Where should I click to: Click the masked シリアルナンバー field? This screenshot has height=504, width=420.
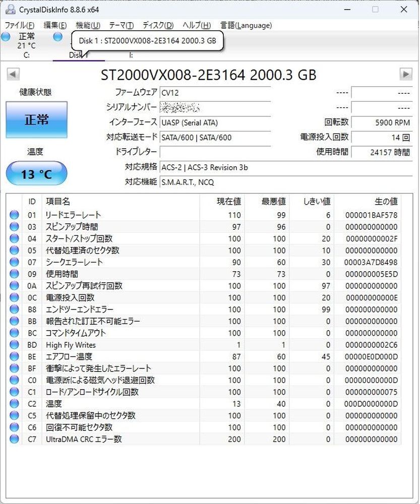pos(215,107)
